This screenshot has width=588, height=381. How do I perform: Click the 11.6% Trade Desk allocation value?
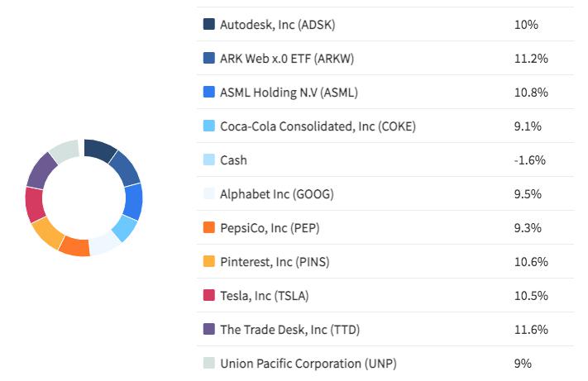point(530,330)
